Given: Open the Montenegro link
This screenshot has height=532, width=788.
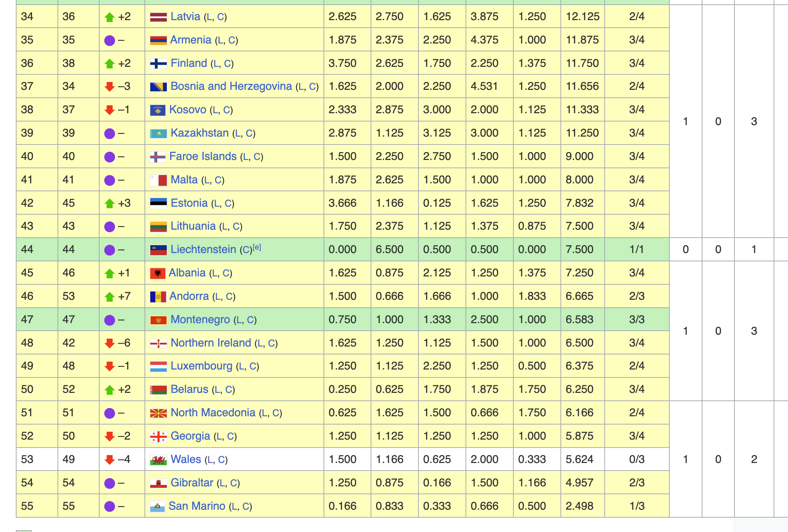Looking at the screenshot, I should pyautogui.click(x=200, y=320).
